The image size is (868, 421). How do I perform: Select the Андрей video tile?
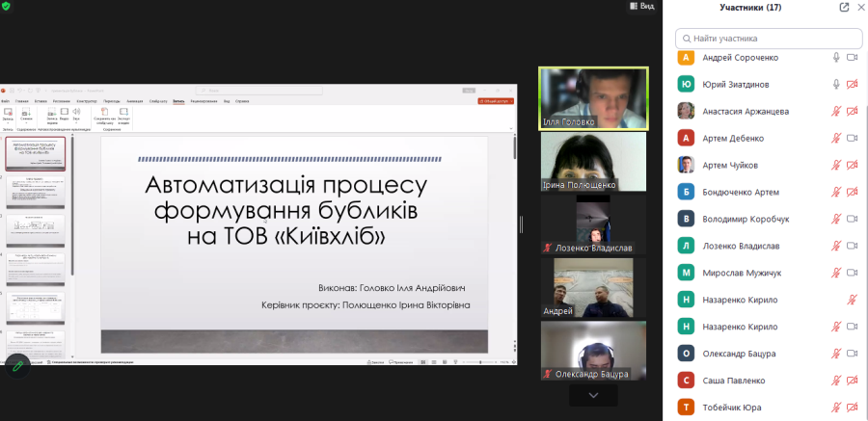593,288
